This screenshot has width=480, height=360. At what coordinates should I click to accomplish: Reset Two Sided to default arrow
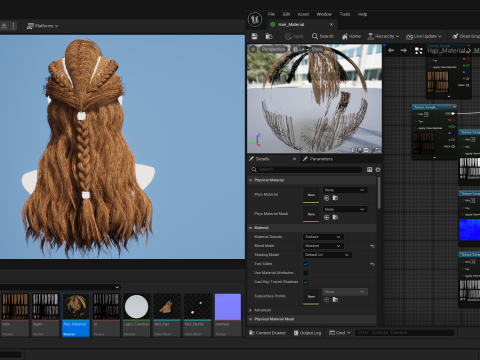coord(373,264)
